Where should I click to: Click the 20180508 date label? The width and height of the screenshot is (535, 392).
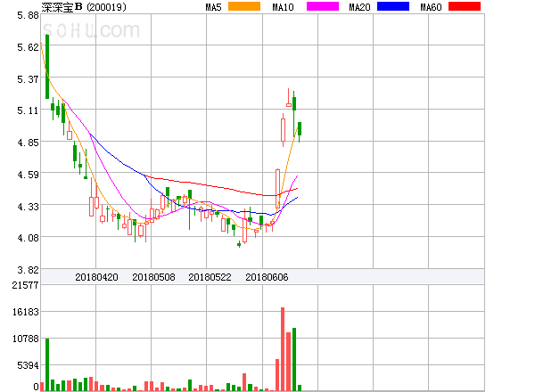[x=153, y=277]
